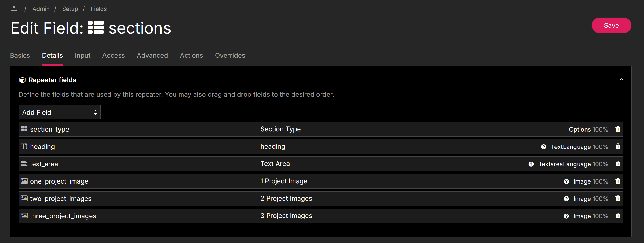The image size is (644, 243).
Task: Click help icon next to TextLanguage
Action: 543,147
